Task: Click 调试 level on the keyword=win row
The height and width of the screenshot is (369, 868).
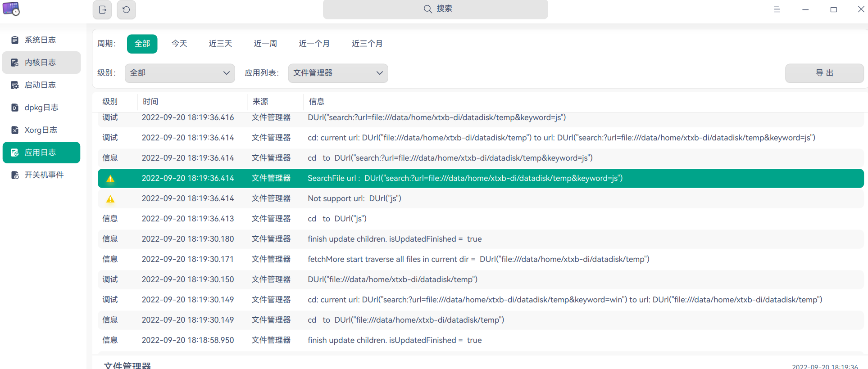Action: click(110, 300)
